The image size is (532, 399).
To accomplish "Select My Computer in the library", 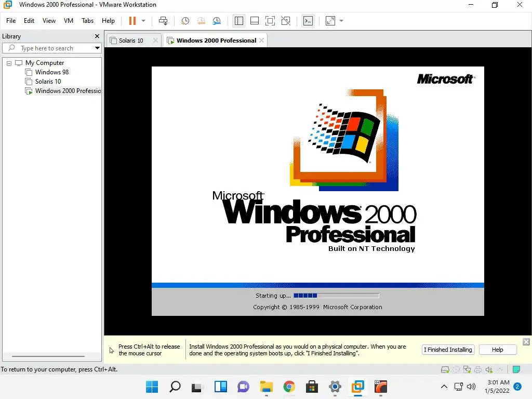I will 45,63.
